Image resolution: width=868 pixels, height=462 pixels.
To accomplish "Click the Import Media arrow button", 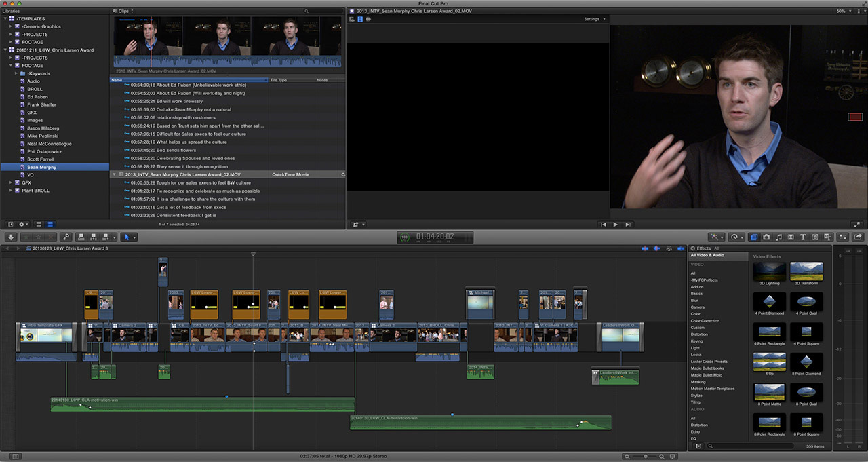I will click(11, 237).
